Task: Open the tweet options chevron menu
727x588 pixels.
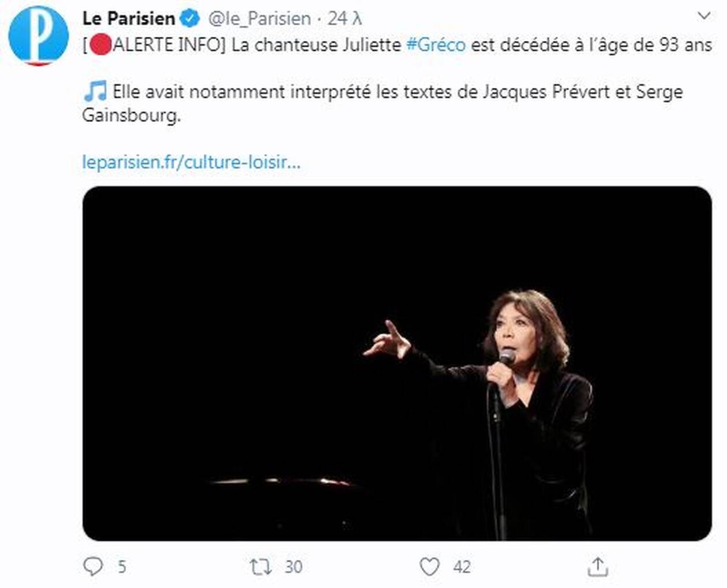Action: [x=704, y=16]
